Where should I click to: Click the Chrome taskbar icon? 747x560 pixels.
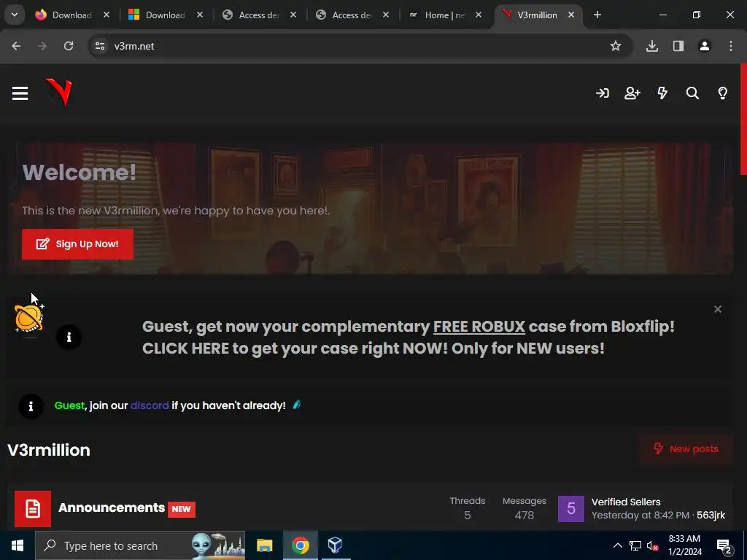coord(300,545)
